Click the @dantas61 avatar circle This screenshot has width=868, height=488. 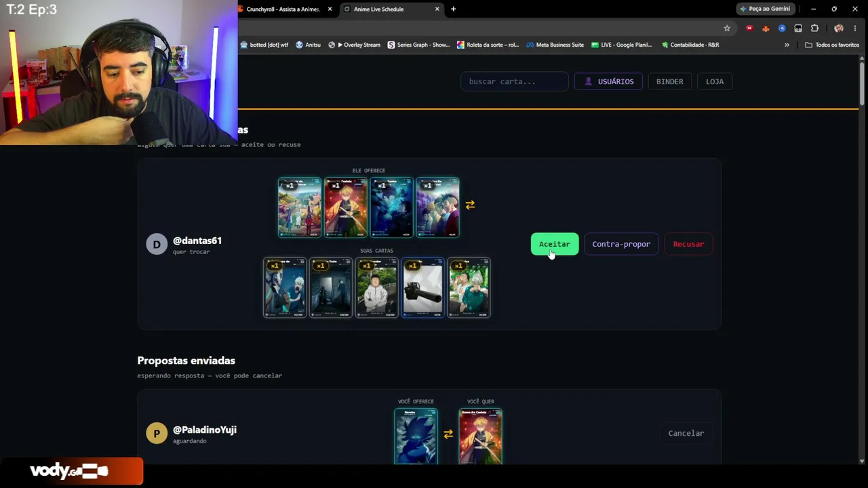(157, 244)
